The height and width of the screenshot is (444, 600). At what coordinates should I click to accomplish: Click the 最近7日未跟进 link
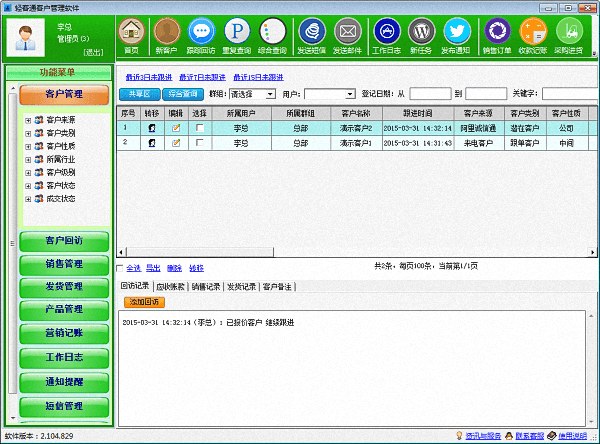point(204,76)
